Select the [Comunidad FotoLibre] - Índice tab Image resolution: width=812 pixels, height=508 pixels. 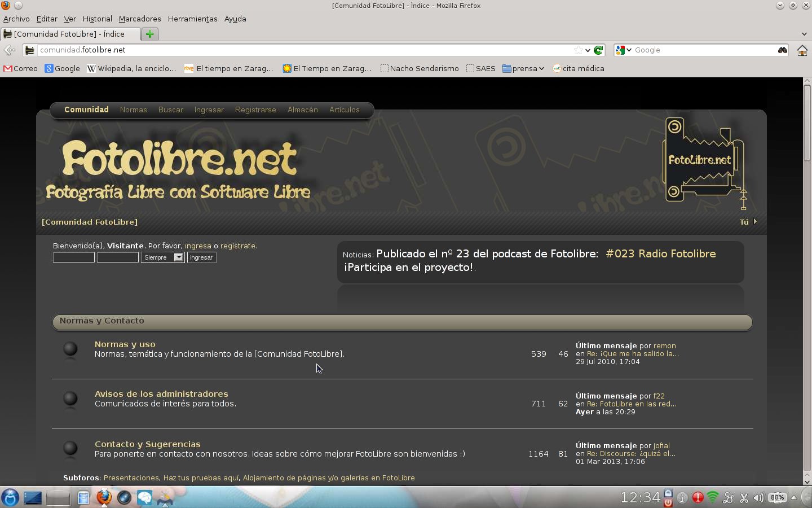[70, 34]
